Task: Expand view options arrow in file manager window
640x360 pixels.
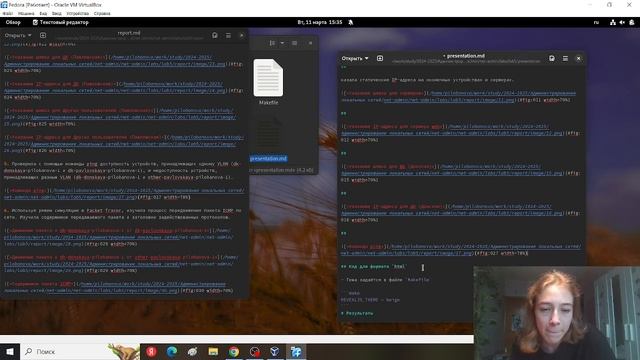Action: [282, 43]
